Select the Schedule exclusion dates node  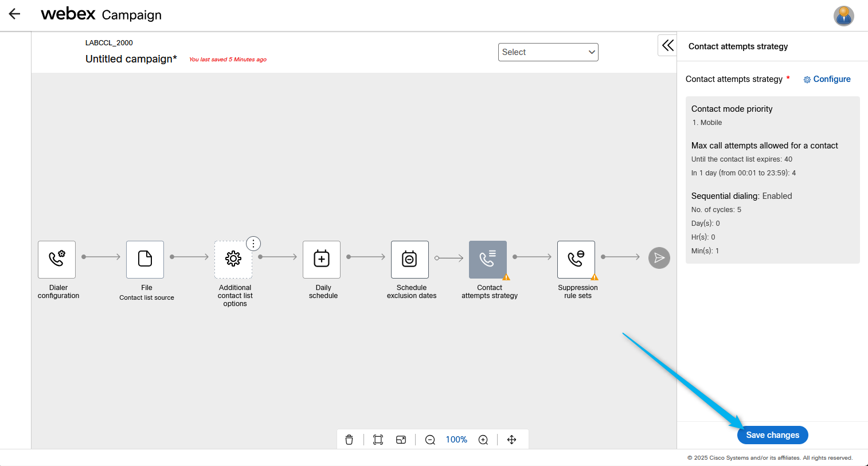(x=410, y=260)
